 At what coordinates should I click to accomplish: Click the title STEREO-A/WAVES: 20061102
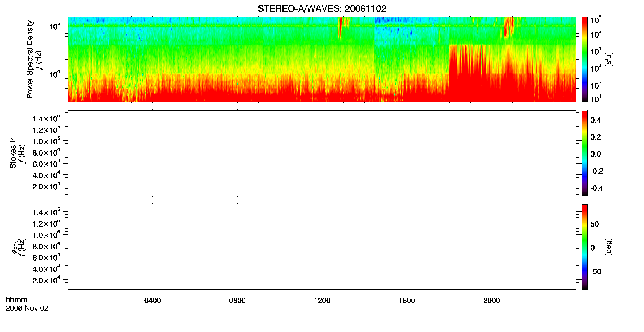click(322, 9)
